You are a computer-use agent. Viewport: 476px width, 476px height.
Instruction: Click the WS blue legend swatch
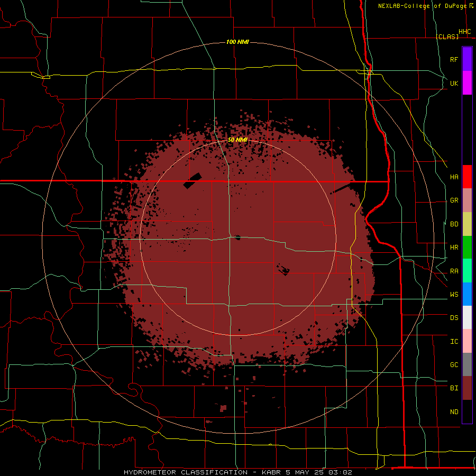click(x=467, y=294)
